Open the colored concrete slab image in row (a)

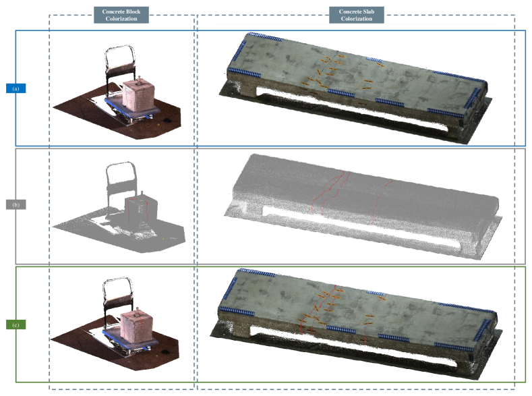pyautogui.click(x=355, y=88)
